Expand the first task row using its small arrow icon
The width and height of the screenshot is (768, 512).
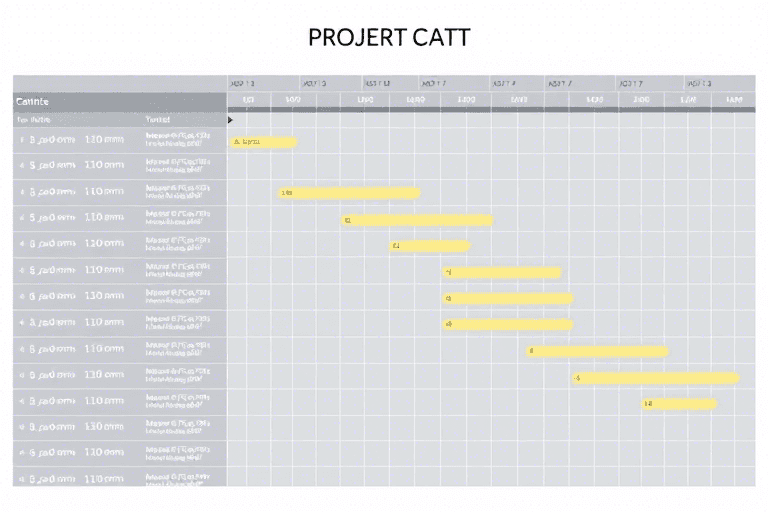[22, 140]
